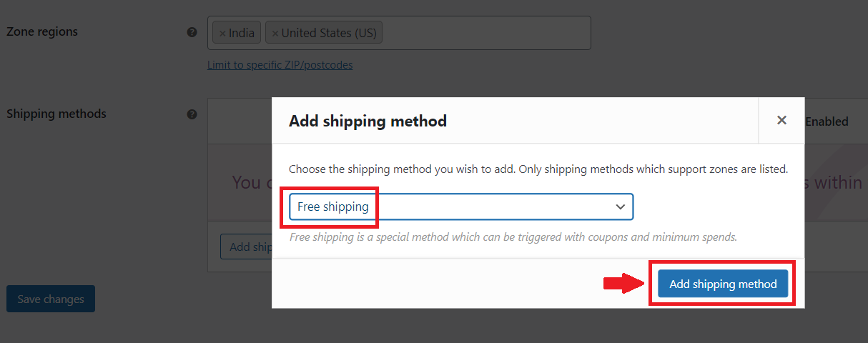Click the Choose the shipping method instruction text
The image size is (868, 343).
[x=538, y=169]
